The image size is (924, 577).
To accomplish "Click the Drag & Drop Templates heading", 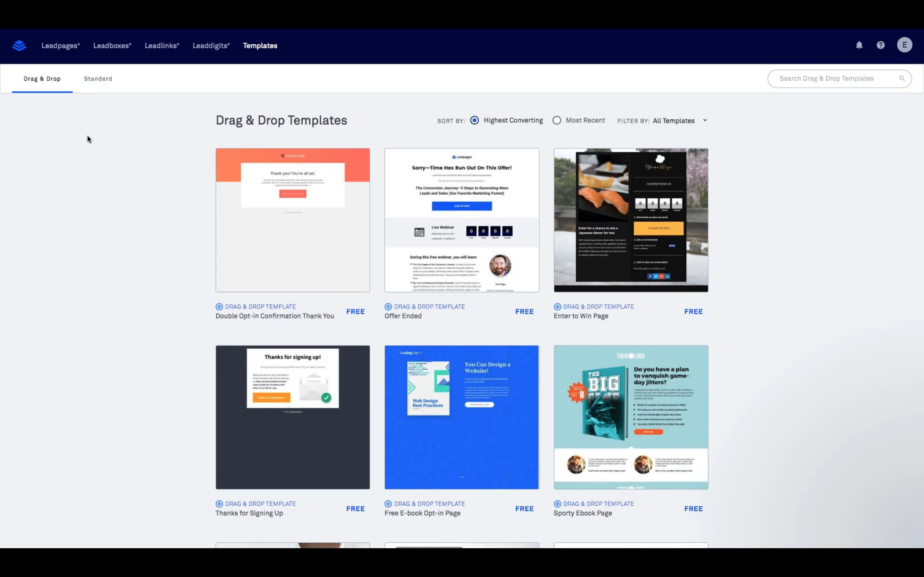I will click(281, 120).
